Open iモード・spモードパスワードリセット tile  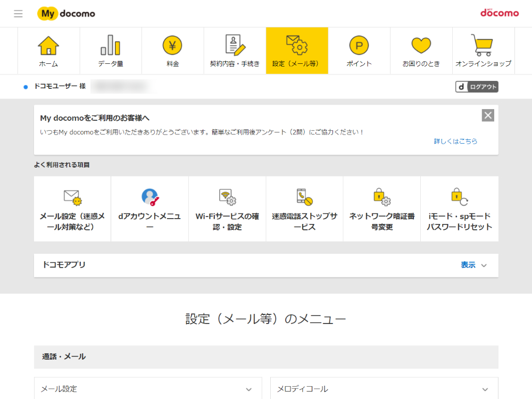click(x=460, y=209)
